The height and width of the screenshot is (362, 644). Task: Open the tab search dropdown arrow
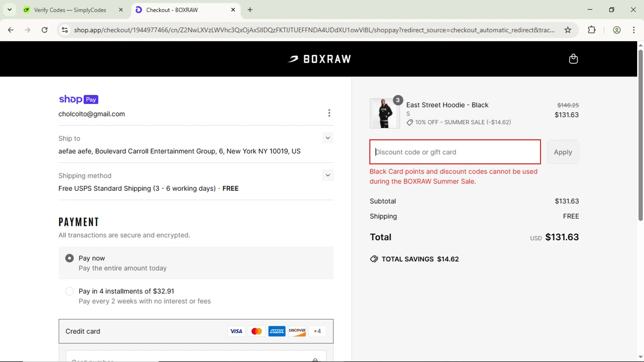pos(9,9)
